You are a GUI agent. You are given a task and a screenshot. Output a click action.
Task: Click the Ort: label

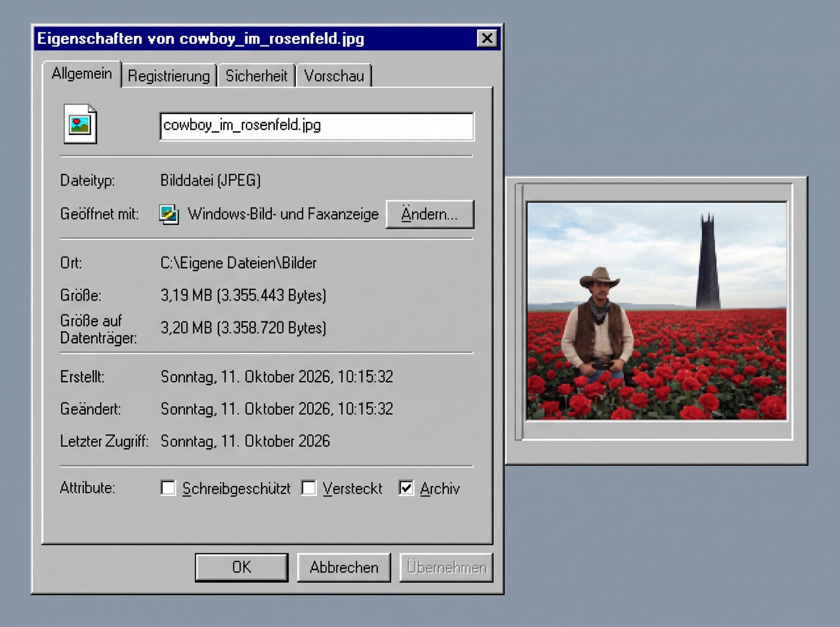[x=71, y=263]
